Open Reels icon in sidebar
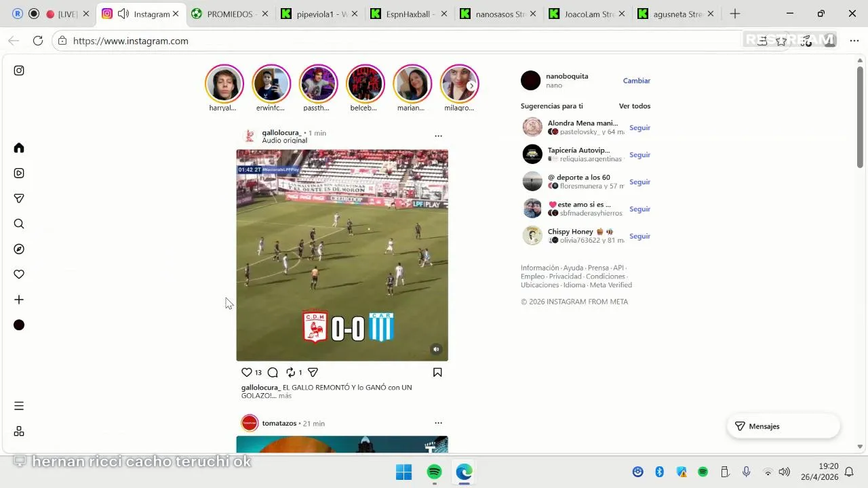 click(x=19, y=173)
